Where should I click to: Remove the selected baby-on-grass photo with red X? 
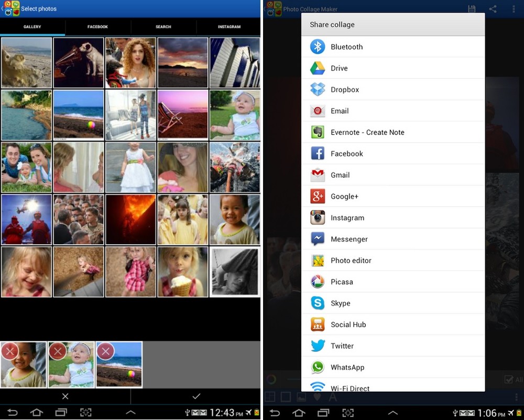click(58, 351)
